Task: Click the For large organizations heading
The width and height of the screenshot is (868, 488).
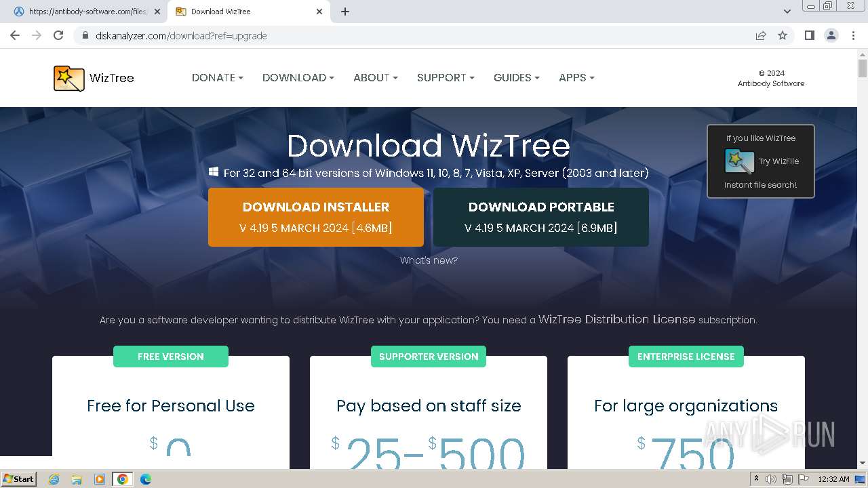Action: click(686, 406)
